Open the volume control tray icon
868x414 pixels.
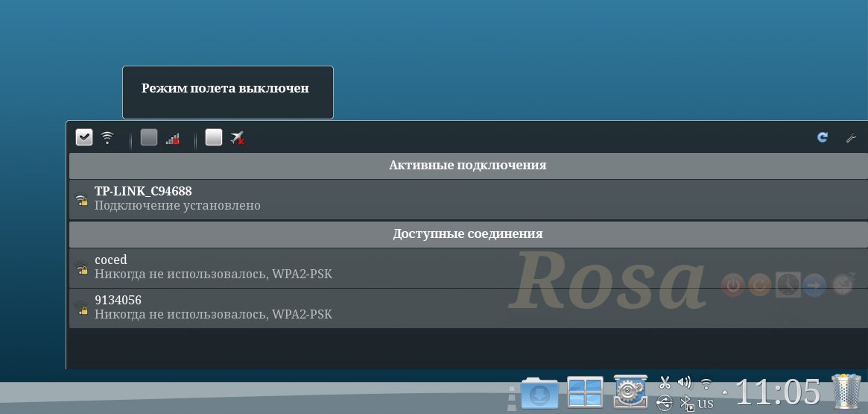tap(685, 383)
